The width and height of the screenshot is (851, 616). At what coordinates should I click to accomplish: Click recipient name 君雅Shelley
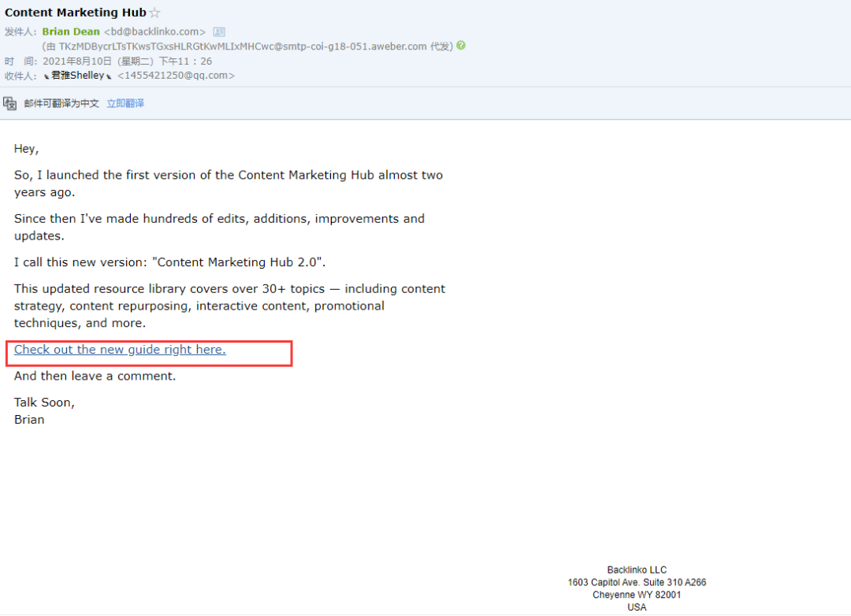pos(77,76)
